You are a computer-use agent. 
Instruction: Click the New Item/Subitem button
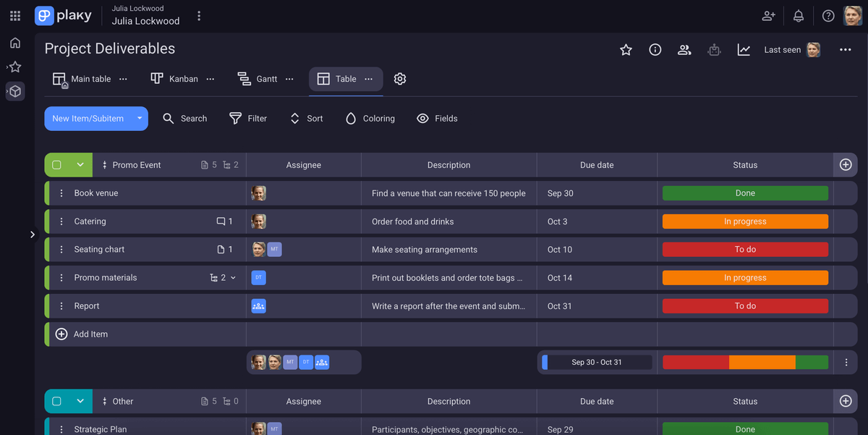pyautogui.click(x=87, y=118)
